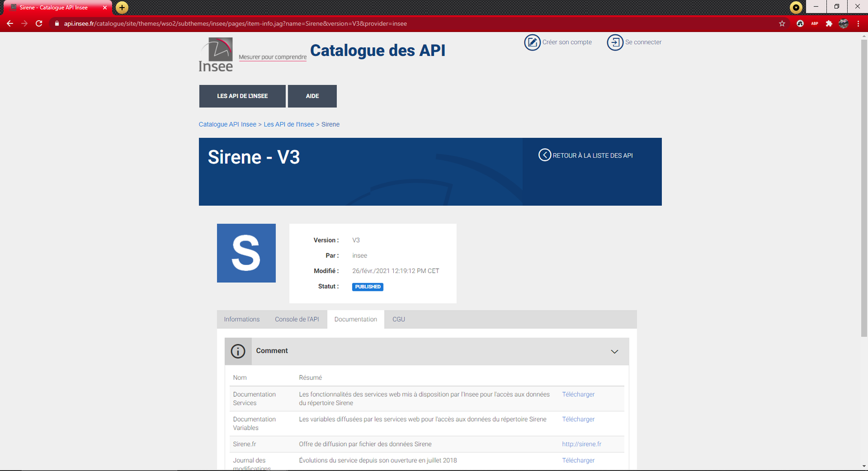Image resolution: width=868 pixels, height=471 pixels.
Task: Click the info icon beside Comment
Action: (238, 351)
